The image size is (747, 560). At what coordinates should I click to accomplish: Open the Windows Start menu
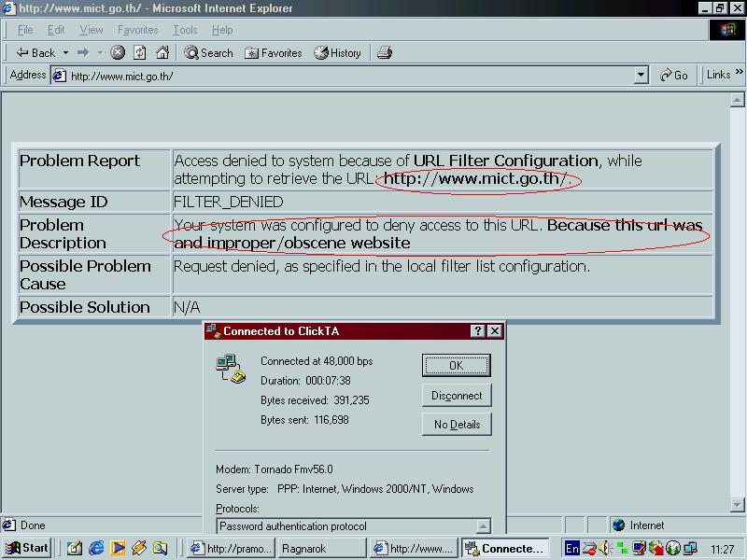point(27,548)
